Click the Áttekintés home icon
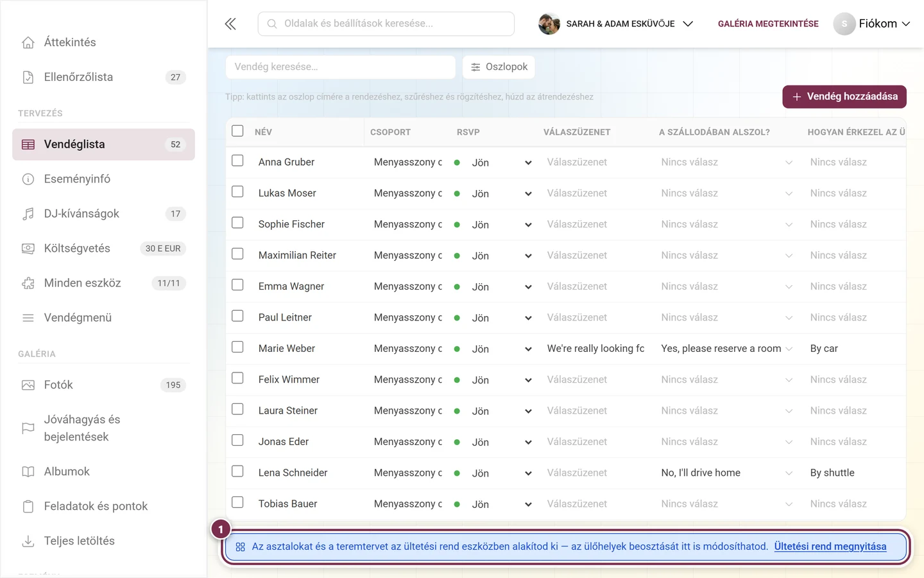This screenshot has height=578, width=924. 28,42
